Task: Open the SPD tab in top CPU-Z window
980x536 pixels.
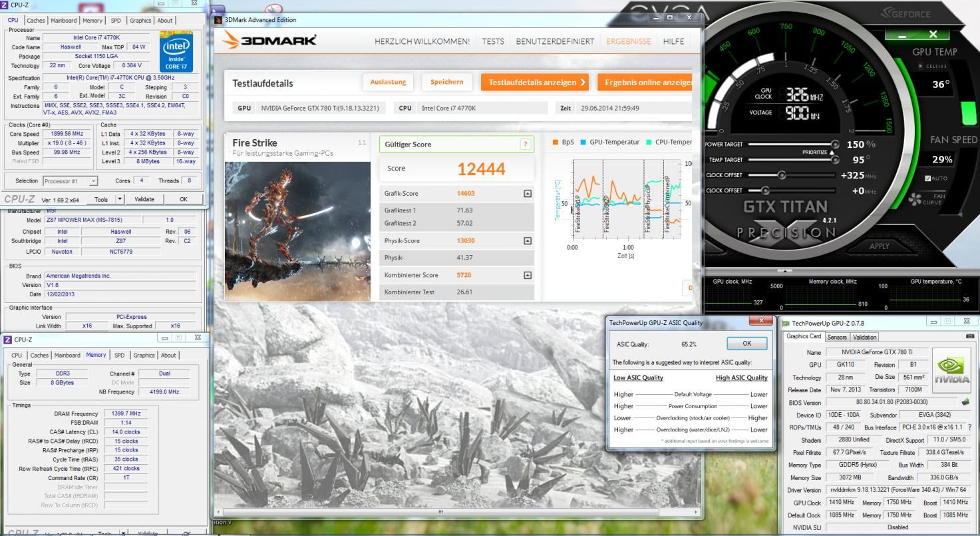Action: pyautogui.click(x=116, y=21)
